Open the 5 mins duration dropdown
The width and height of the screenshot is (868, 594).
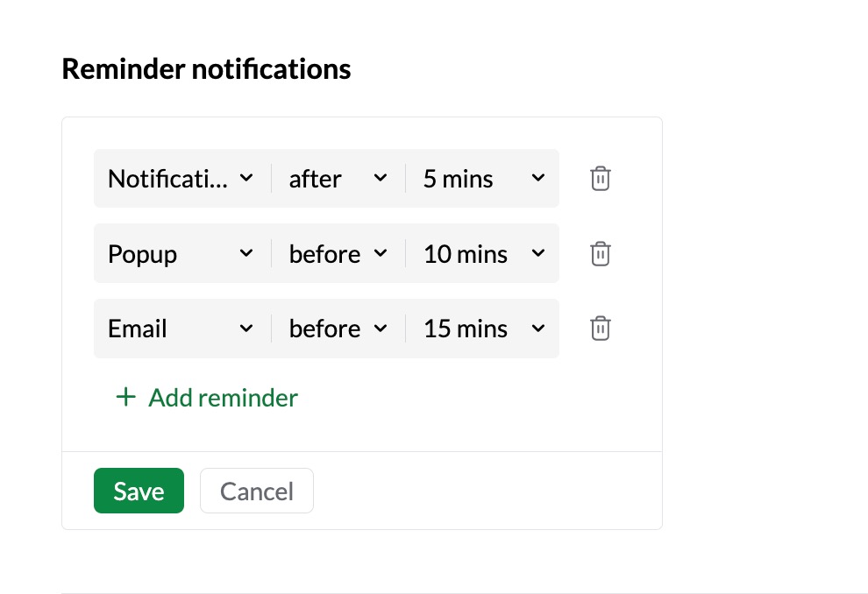coord(483,178)
